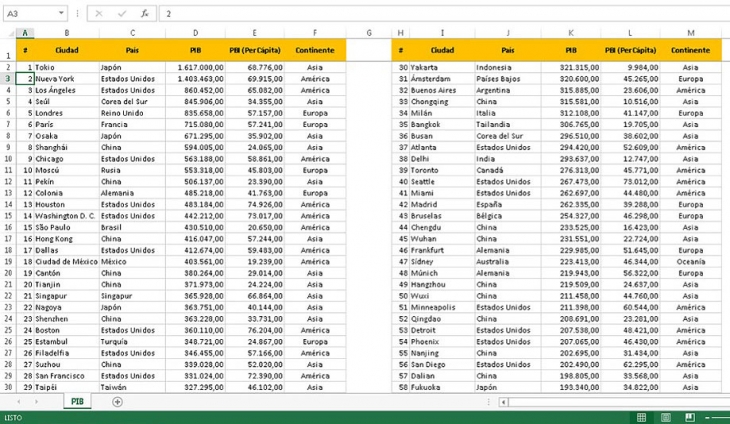Switch to the PIB sheet tab
This screenshot has width=730, height=424.
[x=77, y=401]
